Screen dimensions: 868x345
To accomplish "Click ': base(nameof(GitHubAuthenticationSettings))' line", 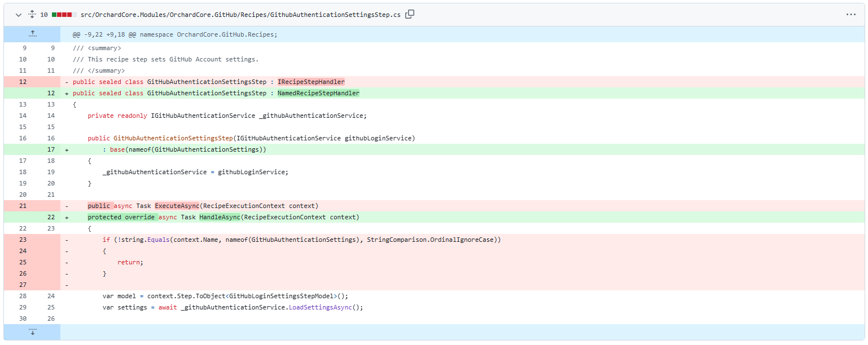I will pos(184,149).
